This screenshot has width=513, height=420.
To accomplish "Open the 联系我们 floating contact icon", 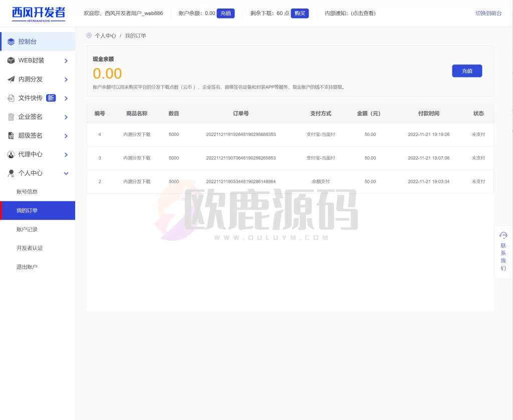I will (x=503, y=235).
